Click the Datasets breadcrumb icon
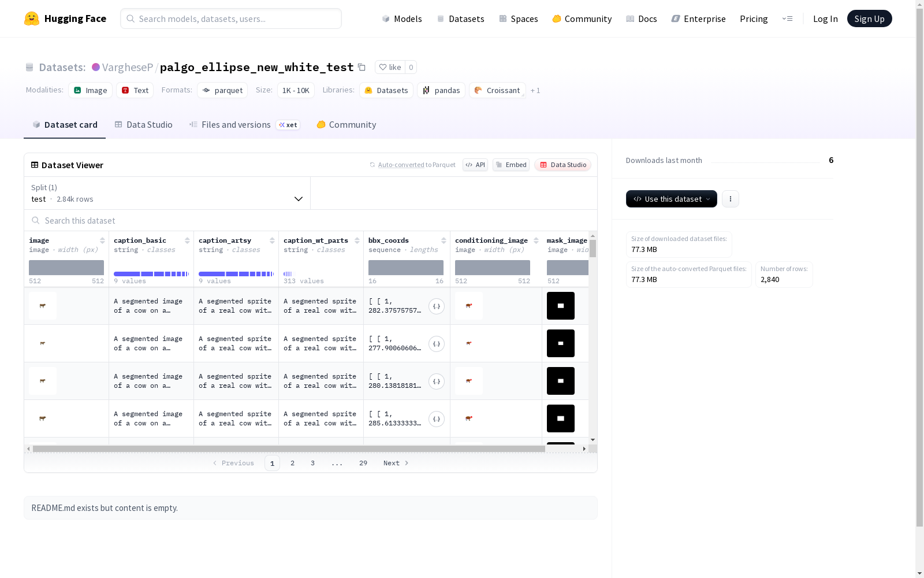Viewport: 924px width, 578px height. coord(29,67)
